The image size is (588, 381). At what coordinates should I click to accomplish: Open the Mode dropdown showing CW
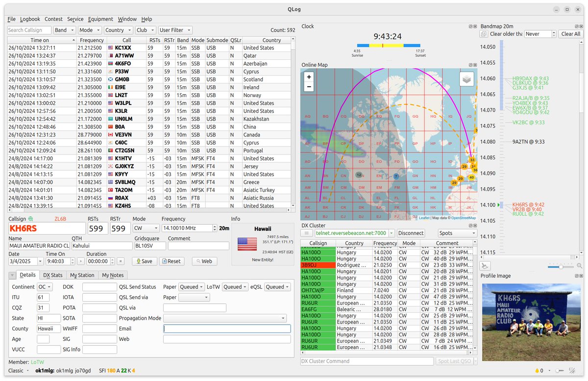(146, 228)
